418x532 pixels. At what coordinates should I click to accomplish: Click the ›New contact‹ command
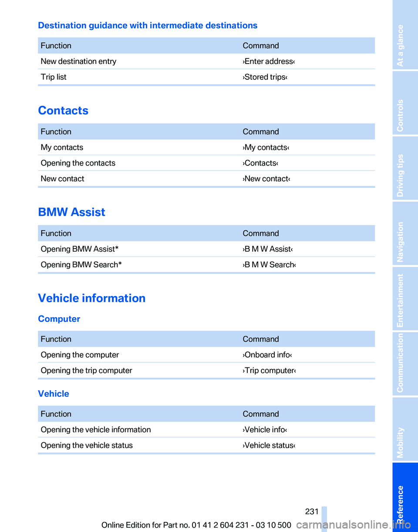tap(266, 179)
